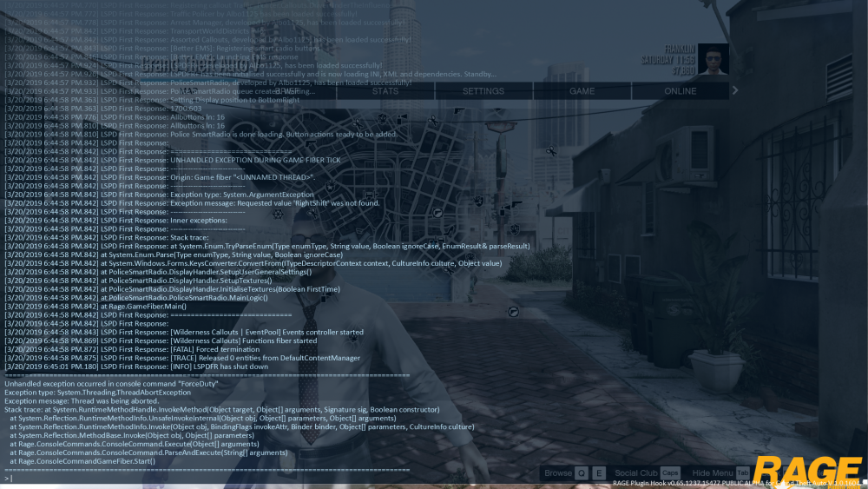Click the Hide Menu label

tap(713, 473)
